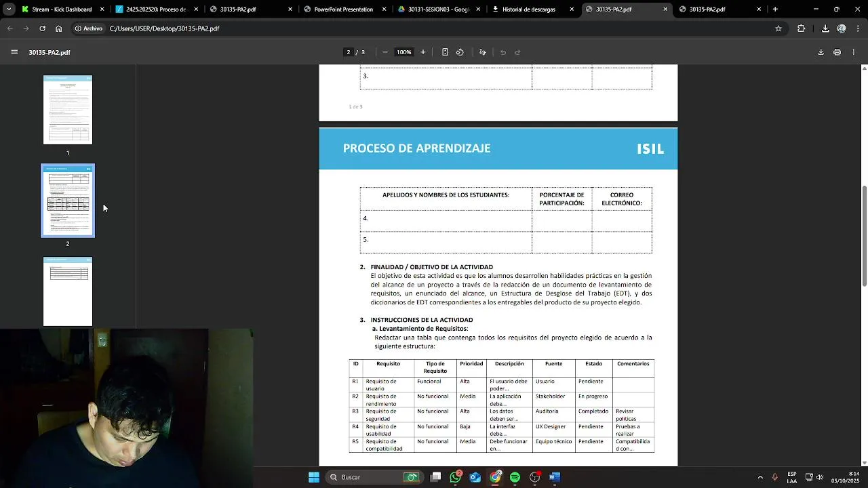Viewport: 868px width, 488px height.
Task: Bookmark this page with the star
Action: coord(778,28)
